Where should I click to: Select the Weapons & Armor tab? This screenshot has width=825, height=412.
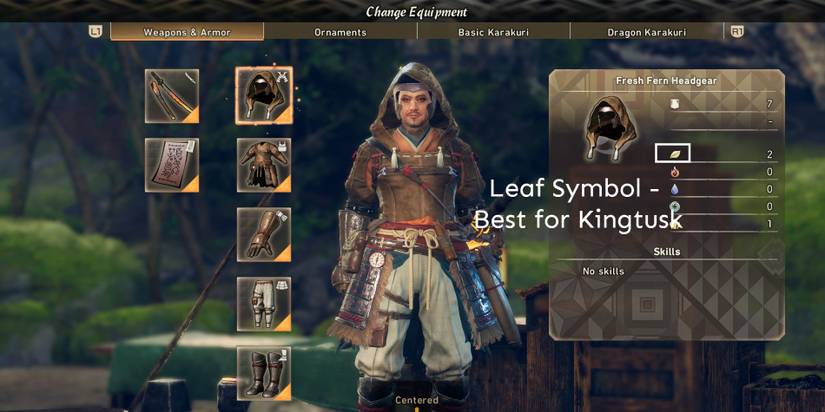[187, 32]
